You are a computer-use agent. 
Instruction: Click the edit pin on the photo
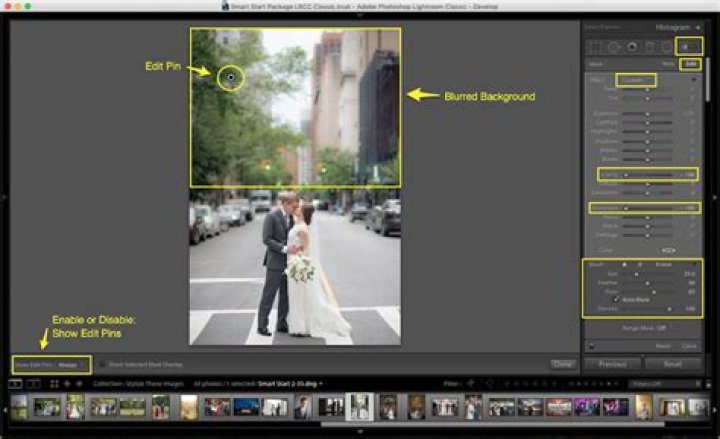(231, 76)
